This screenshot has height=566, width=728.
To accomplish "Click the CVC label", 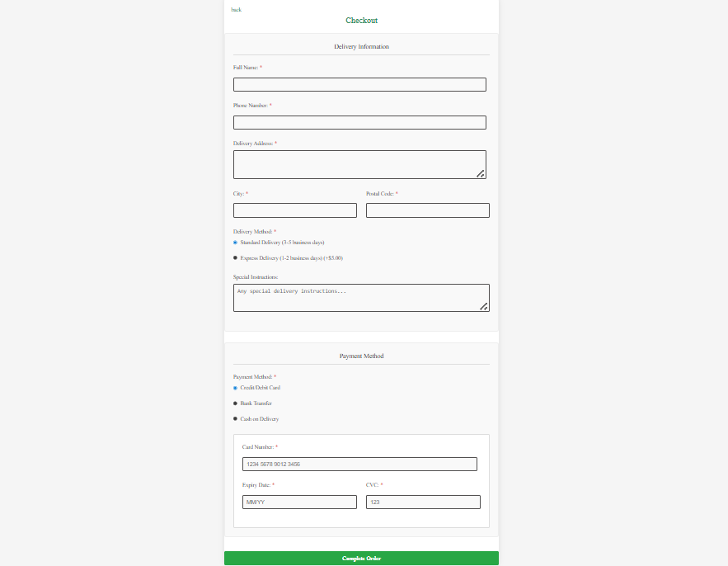I will coord(373,485).
